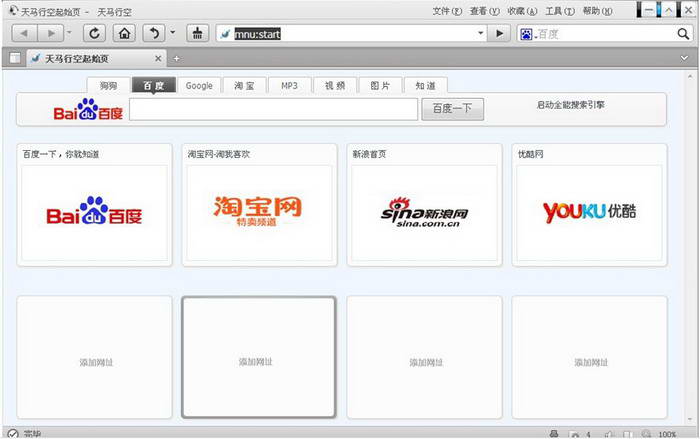Open the address bar history dropdown

pyautogui.click(x=480, y=33)
